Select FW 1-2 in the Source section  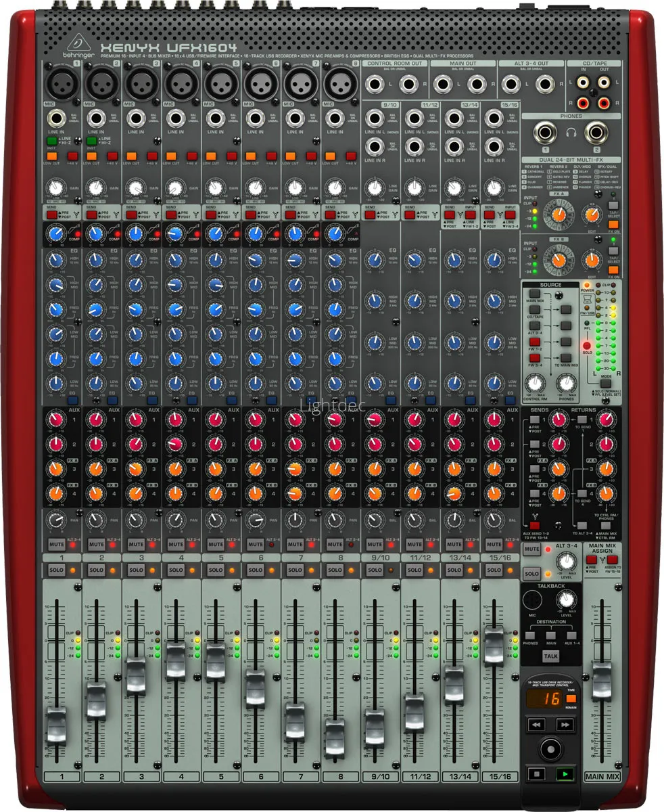[534, 341]
